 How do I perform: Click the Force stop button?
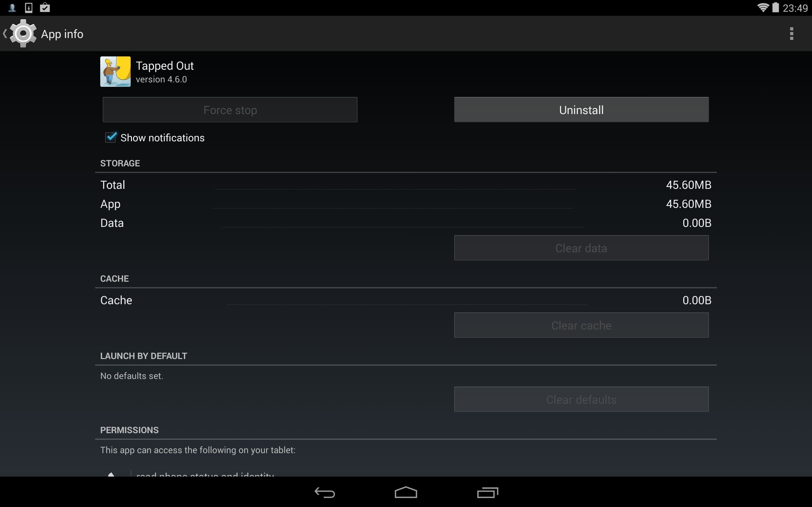tap(230, 110)
